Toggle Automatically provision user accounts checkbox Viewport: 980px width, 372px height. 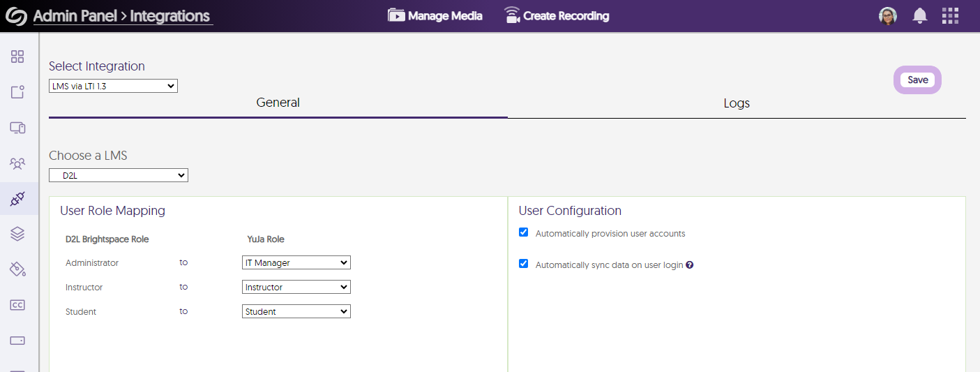tap(524, 232)
